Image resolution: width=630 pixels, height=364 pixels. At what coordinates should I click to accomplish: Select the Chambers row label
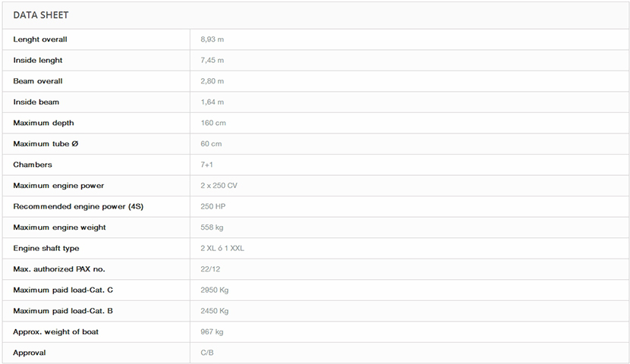(x=33, y=165)
